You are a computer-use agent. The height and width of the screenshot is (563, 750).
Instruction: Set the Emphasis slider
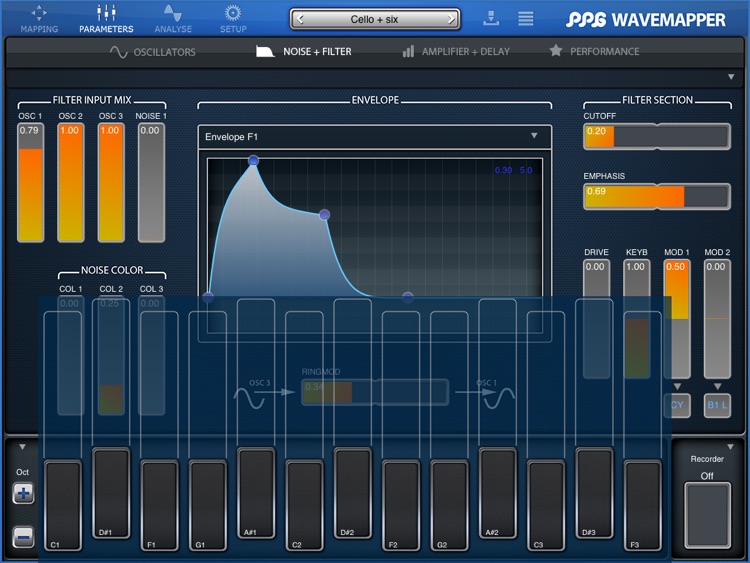tap(657, 196)
